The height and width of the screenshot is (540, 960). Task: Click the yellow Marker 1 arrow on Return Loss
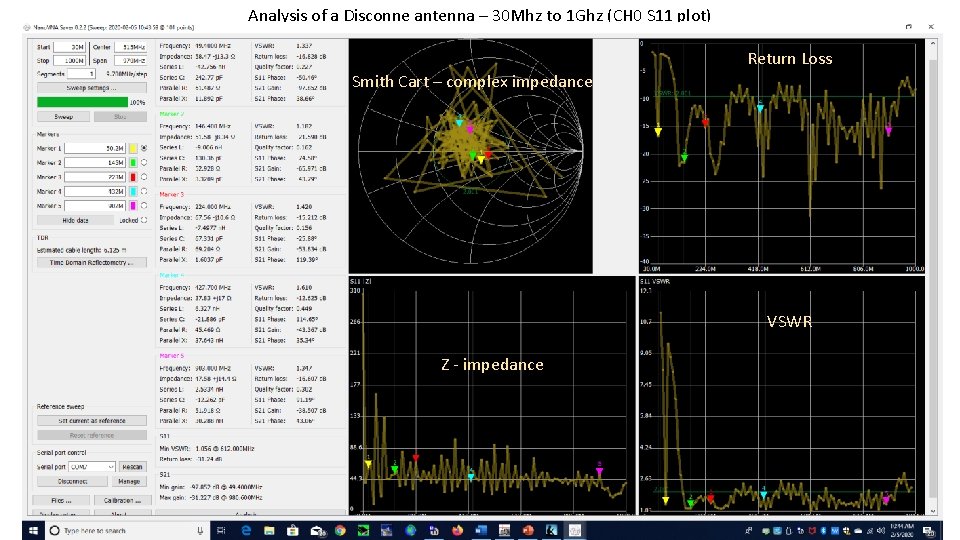658,132
